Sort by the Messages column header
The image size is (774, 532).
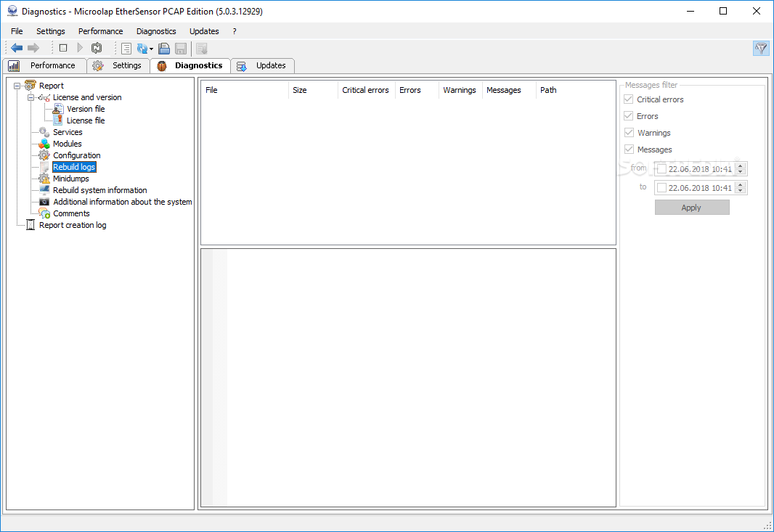[x=509, y=90]
